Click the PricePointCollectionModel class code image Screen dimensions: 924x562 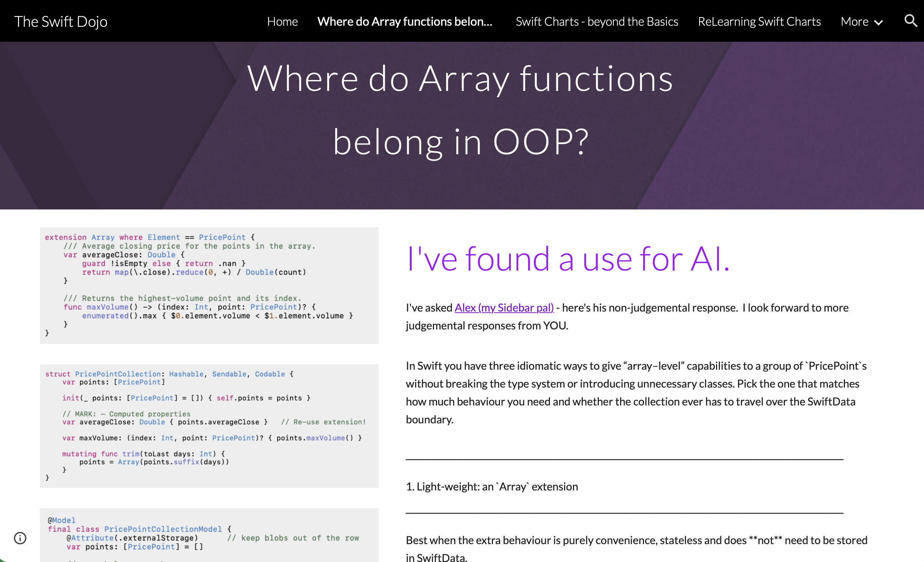point(209,535)
